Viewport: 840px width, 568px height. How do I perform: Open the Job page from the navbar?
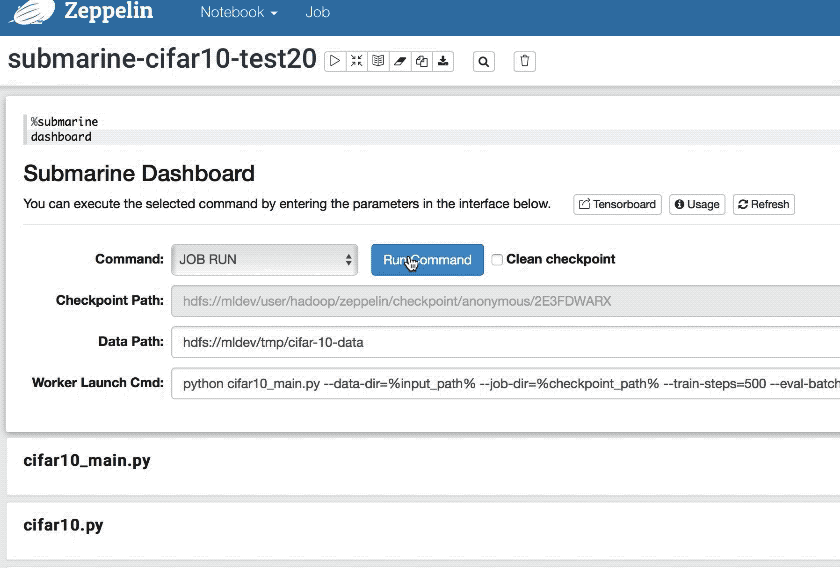pyautogui.click(x=318, y=12)
